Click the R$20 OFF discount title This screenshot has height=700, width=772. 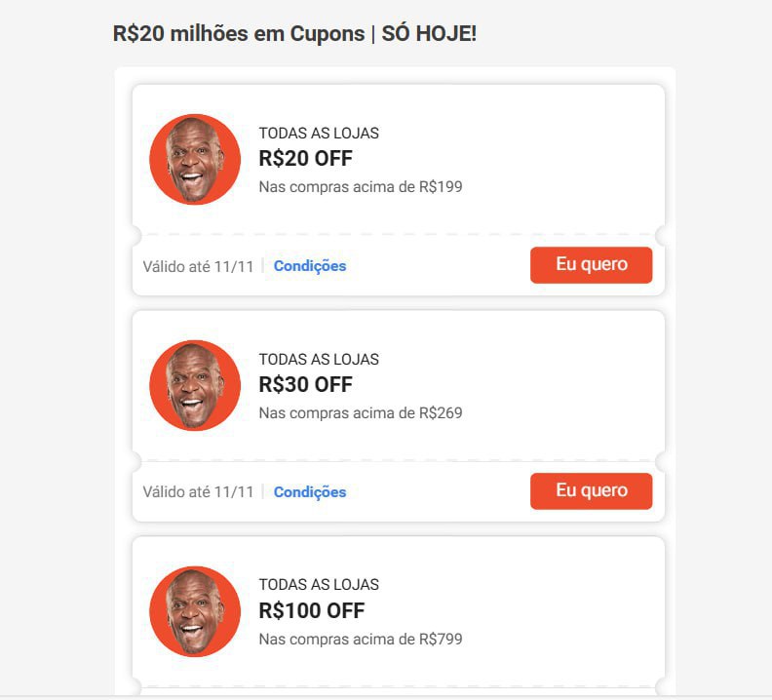coord(305,159)
